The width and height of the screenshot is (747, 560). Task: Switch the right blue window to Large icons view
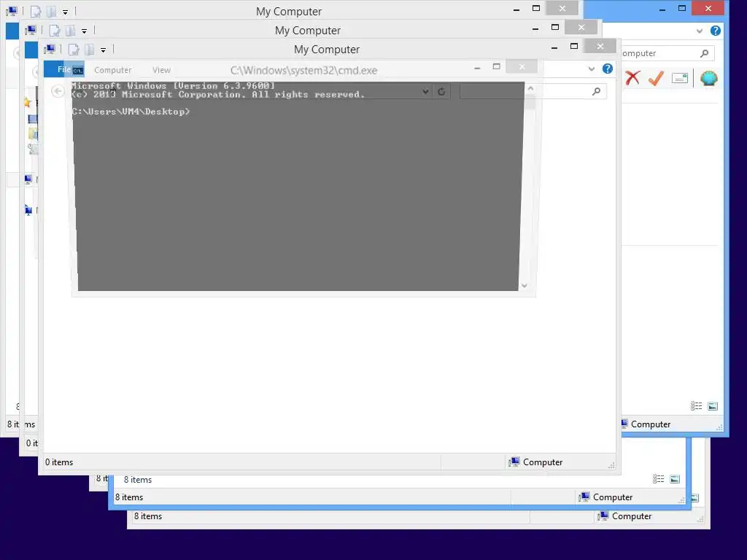coord(713,406)
